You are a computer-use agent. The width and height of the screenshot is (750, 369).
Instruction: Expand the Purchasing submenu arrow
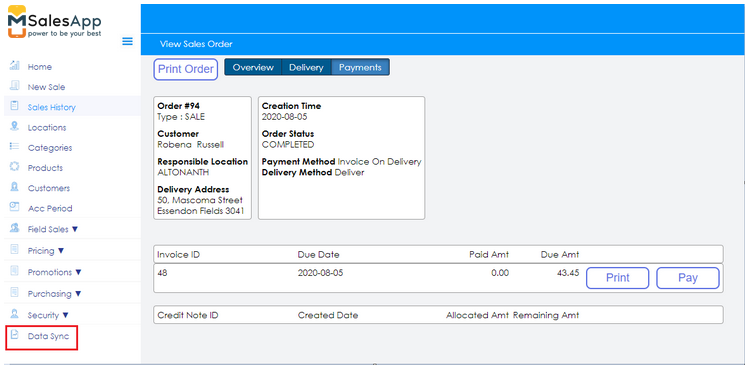[78, 294]
